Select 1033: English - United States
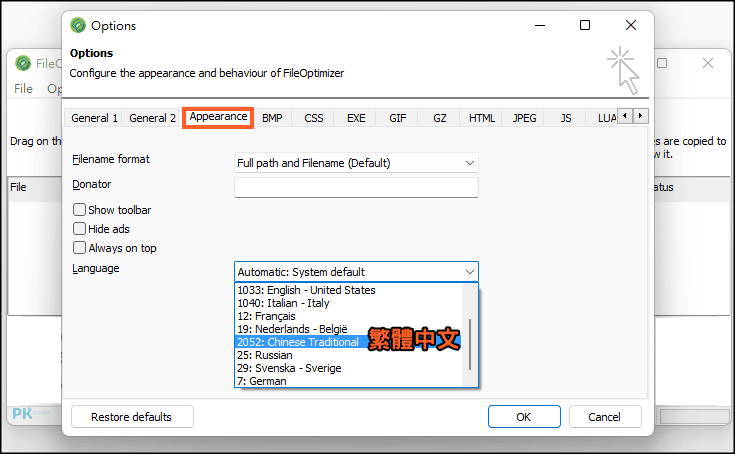 (348, 290)
